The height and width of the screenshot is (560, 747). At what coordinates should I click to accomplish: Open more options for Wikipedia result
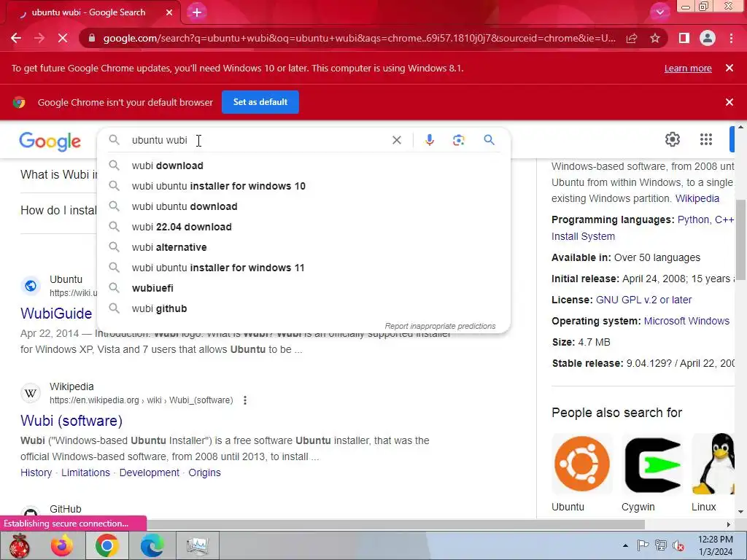(x=245, y=400)
